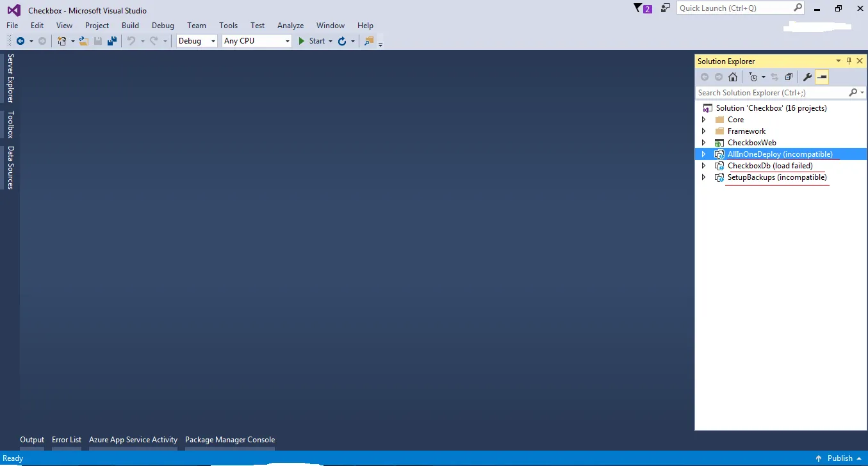
Task: Toggle the Preview Selected Items button
Action: point(822,77)
